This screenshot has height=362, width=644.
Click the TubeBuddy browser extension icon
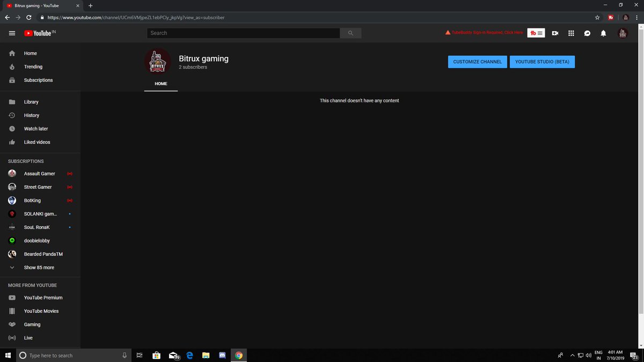click(611, 17)
